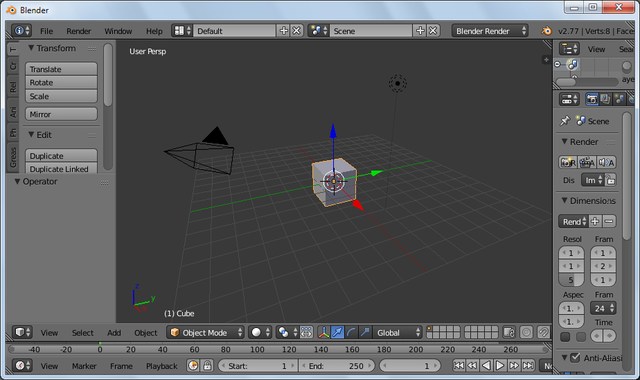Select the rotate manipulator icon
This screenshot has width=640, height=380.
(x=351, y=332)
